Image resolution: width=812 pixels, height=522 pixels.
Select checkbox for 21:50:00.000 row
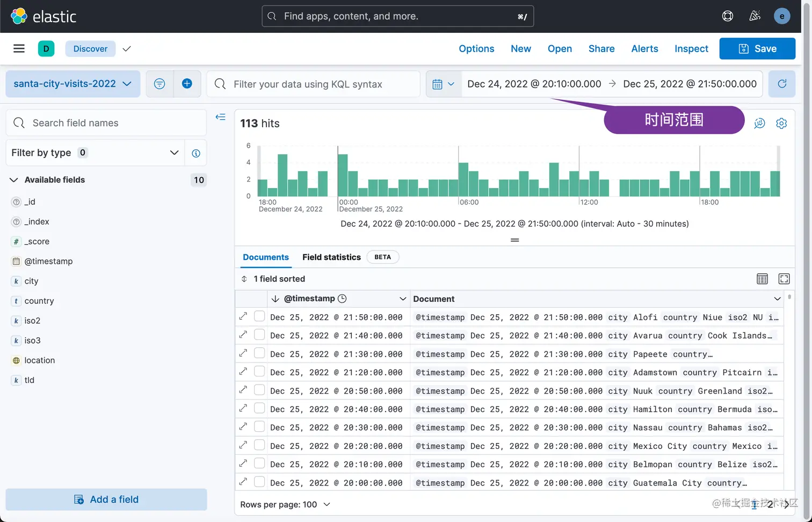(259, 316)
